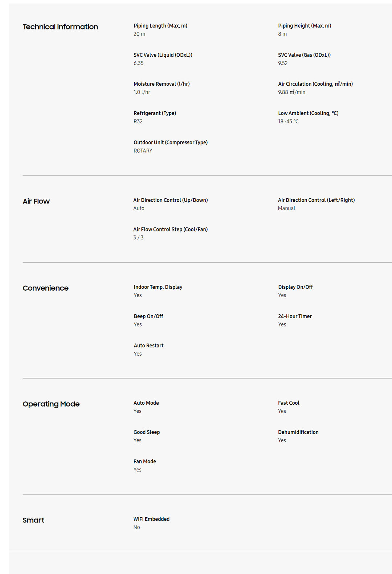392x574 pixels.
Task: Select the Moisture Removal (l/hr) label
Action: (162, 84)
